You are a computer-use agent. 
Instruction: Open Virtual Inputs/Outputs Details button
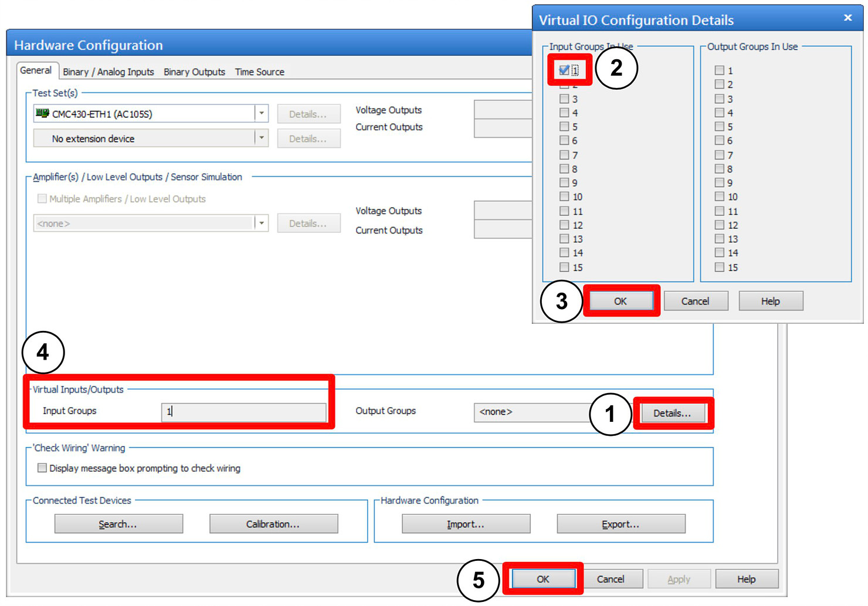click(x=672, y=413)
